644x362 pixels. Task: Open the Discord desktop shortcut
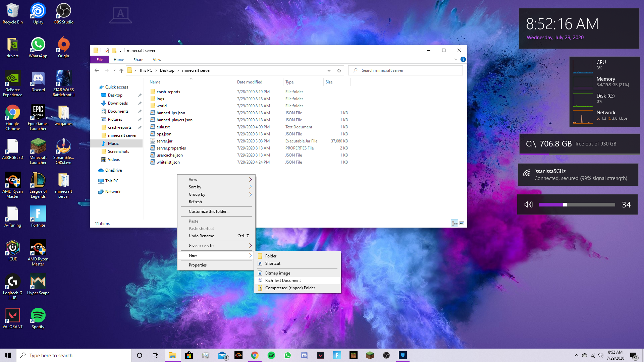click(x=38, y=81)
